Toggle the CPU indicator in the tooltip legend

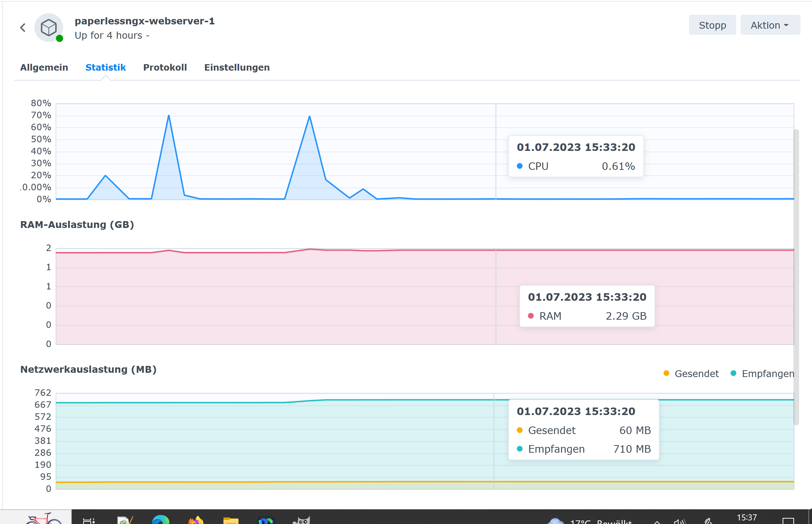(537, 166)
